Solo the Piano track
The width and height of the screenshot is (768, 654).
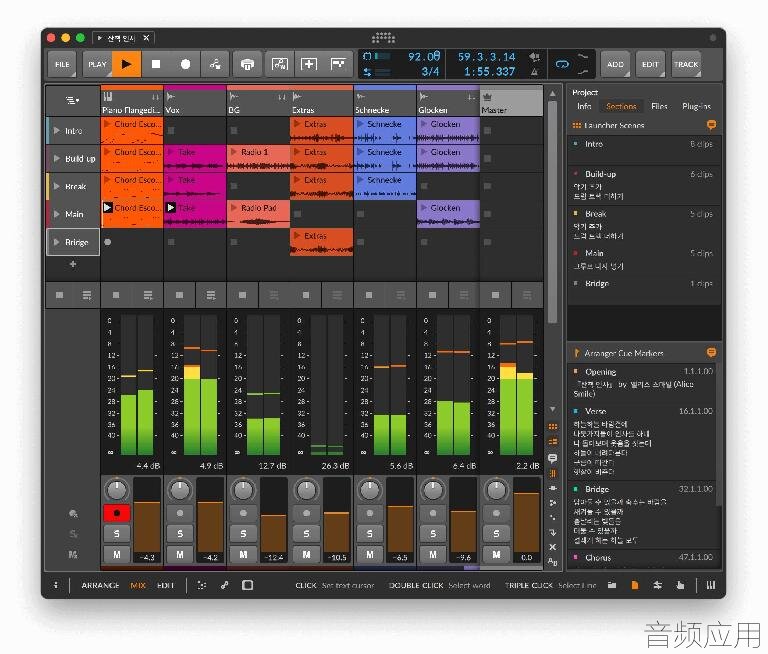(x=117, y=533)
